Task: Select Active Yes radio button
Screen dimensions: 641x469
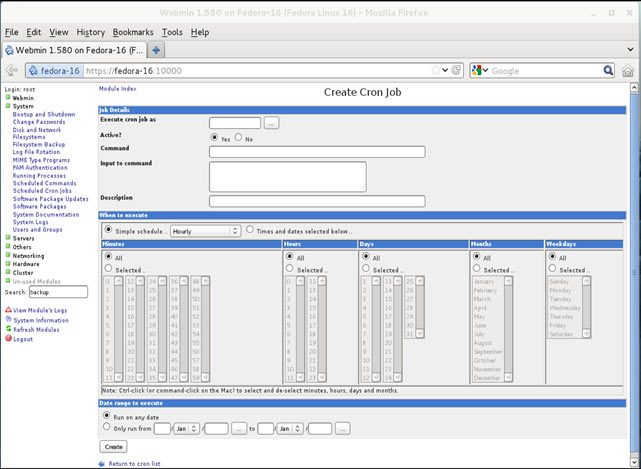Action: point(214,137)
